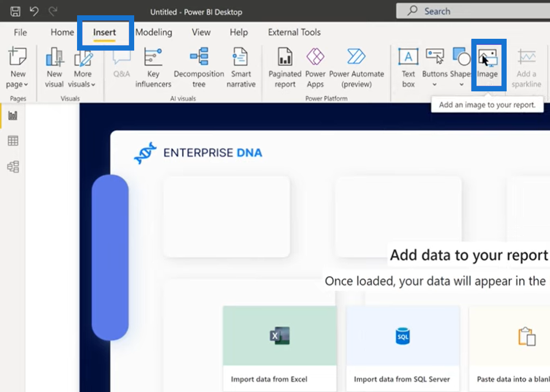Viewport: 550px width, 392px height.
Task: Add Power Automate (preview) visual
Action: point(356,68)
